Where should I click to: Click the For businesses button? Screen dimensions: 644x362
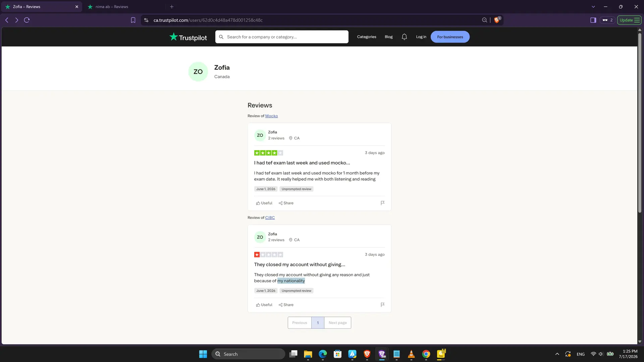[450, 37]
